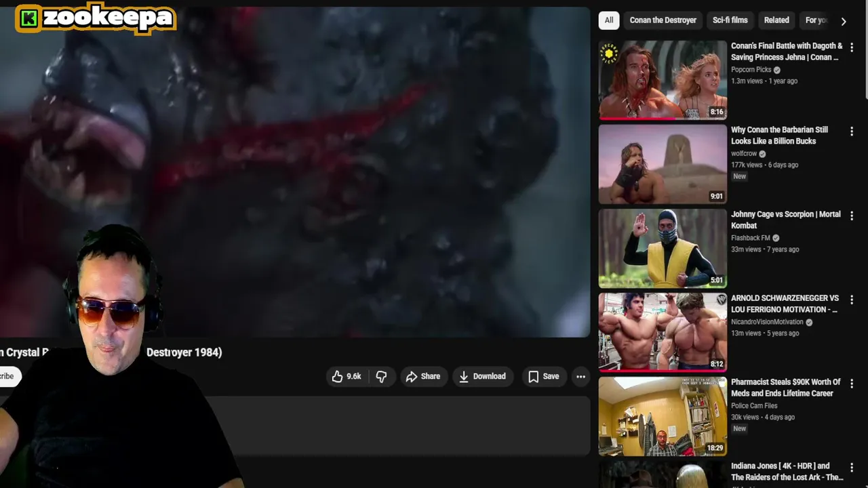Open Conan's Final Battle with Dagoth thumbnail
The image size is (868, 488).
coord(663,80)
